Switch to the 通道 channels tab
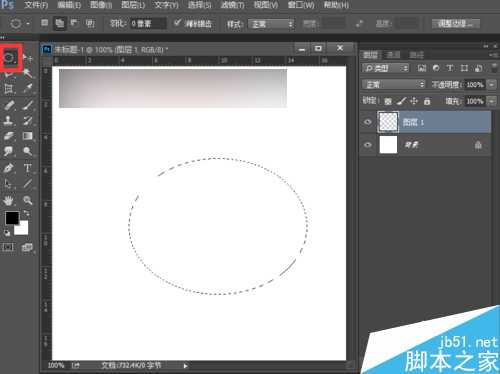 click(x=393, y=55)
